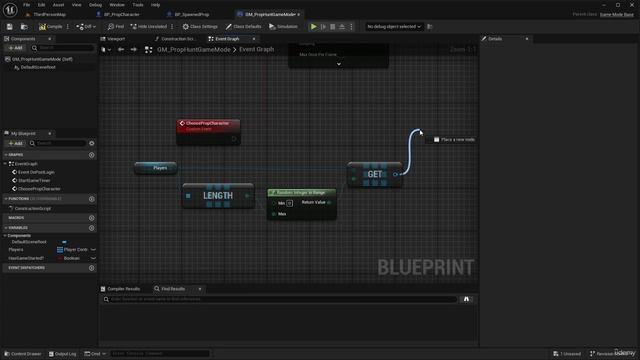Viewport: 640px width, 360px height.
Task: Open the Asset menu
Action: point(58,5)
